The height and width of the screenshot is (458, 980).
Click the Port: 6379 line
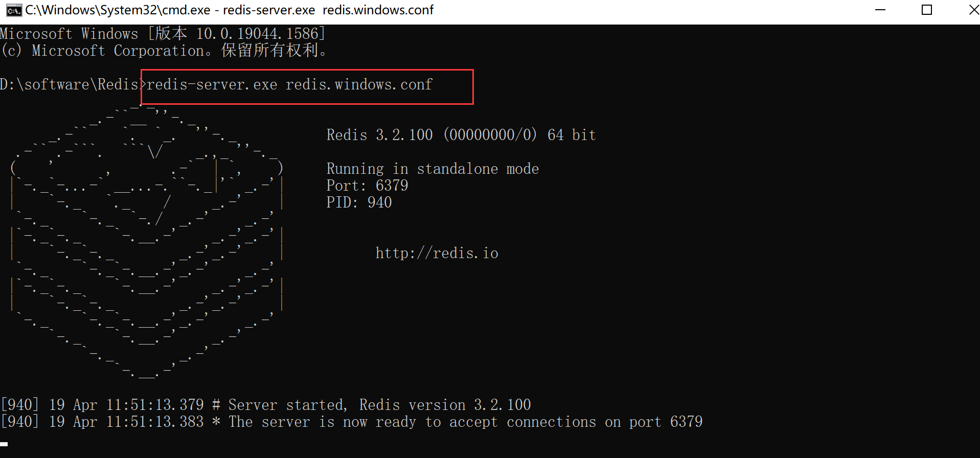pos(367,185)
